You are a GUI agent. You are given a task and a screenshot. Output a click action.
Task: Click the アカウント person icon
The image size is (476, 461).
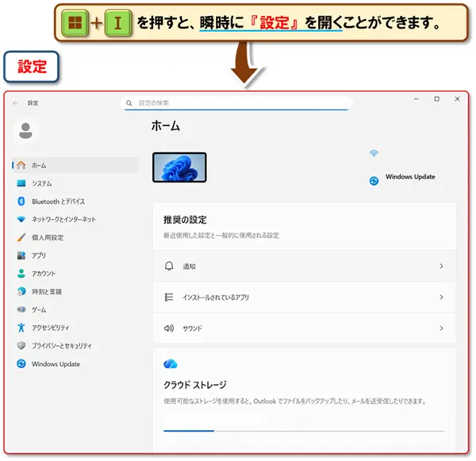21,273
